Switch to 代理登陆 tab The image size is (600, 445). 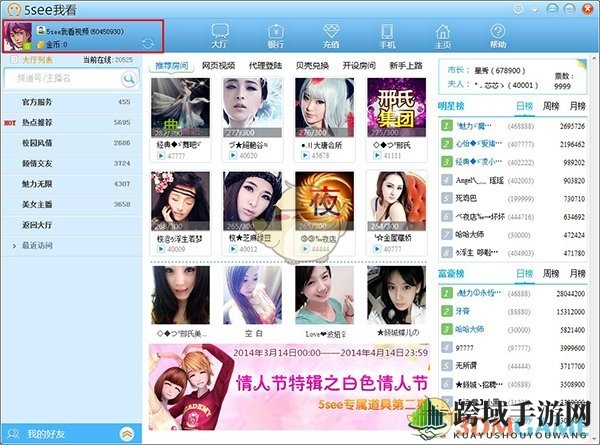(265, 66)
